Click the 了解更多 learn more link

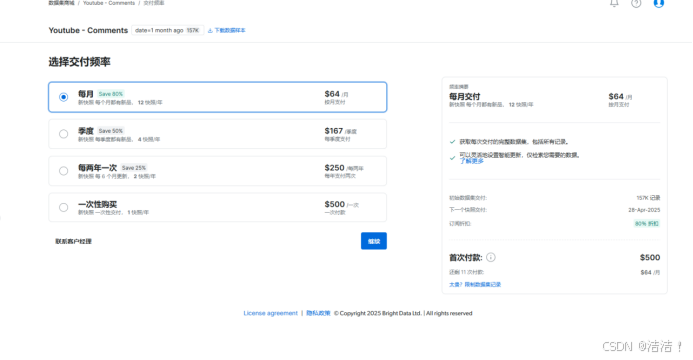472,161
